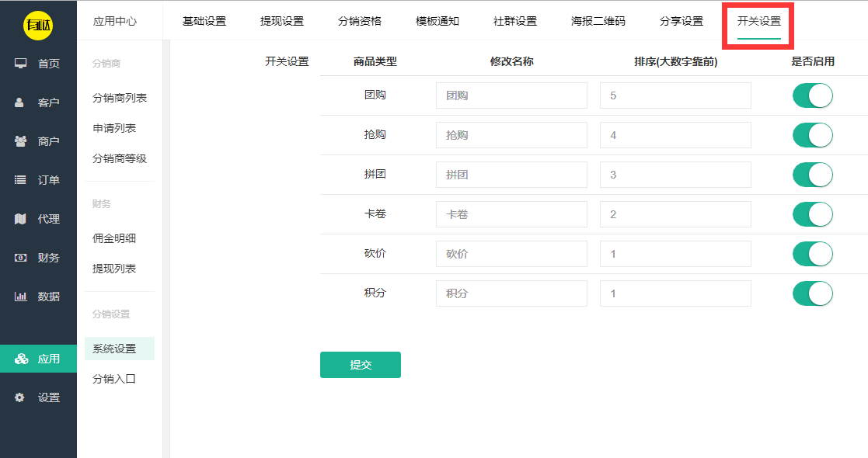This screenshot has height=458, width=868.
Task: Turn off the 卡卷 switch
Action: [813, 214]
